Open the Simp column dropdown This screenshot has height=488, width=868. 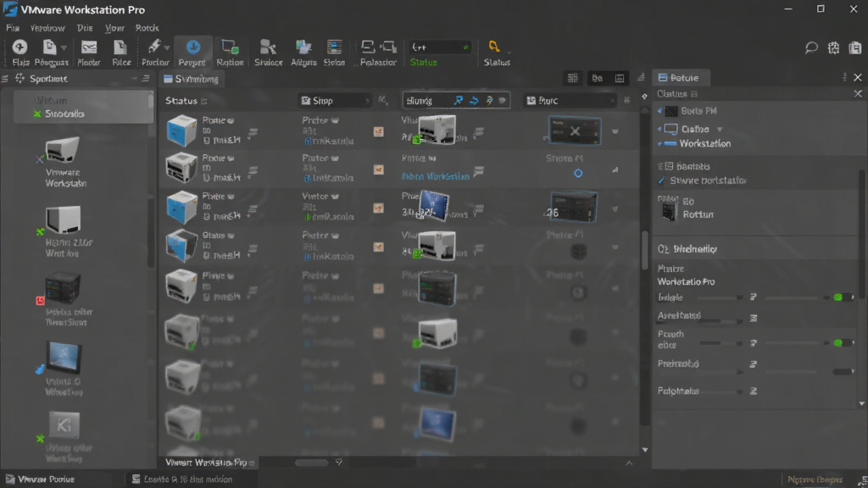click(x=334, y=100)
